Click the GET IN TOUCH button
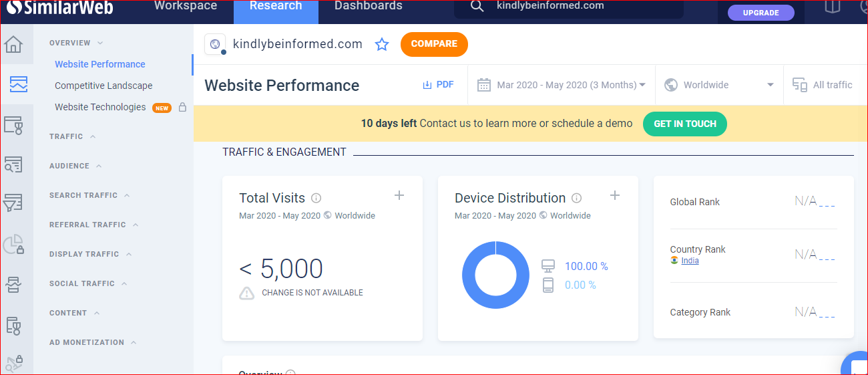The image size is (868, 375). pyautogui.click(x=685, y=124)
